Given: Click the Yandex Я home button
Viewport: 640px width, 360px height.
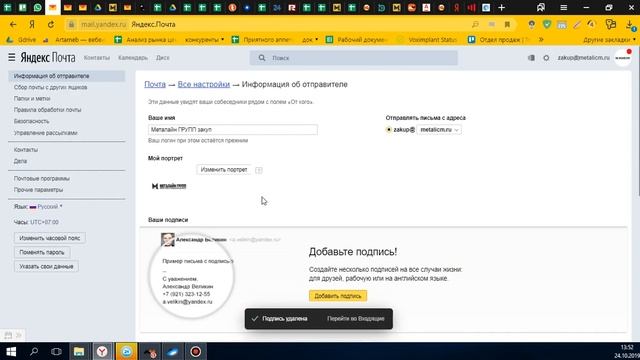Looking at the screenshot, I should pos(32,24).
